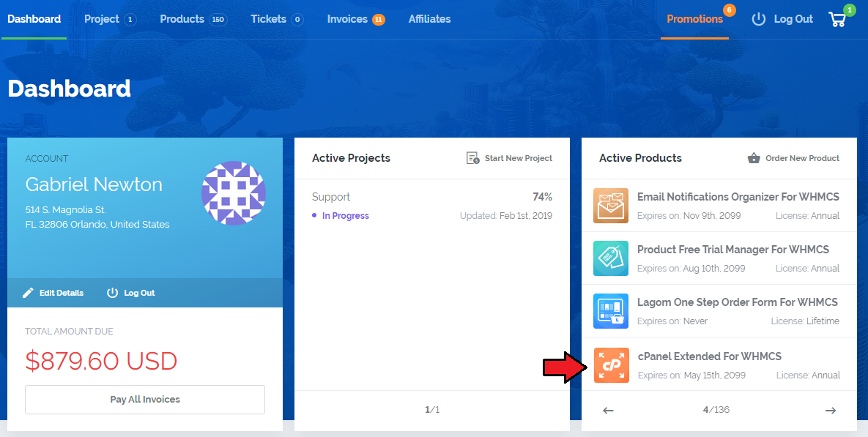The width and height of the screenshot is (868, 437).
Task: Click the Tickets count badge 0
Action: click(x=297, y=20)
